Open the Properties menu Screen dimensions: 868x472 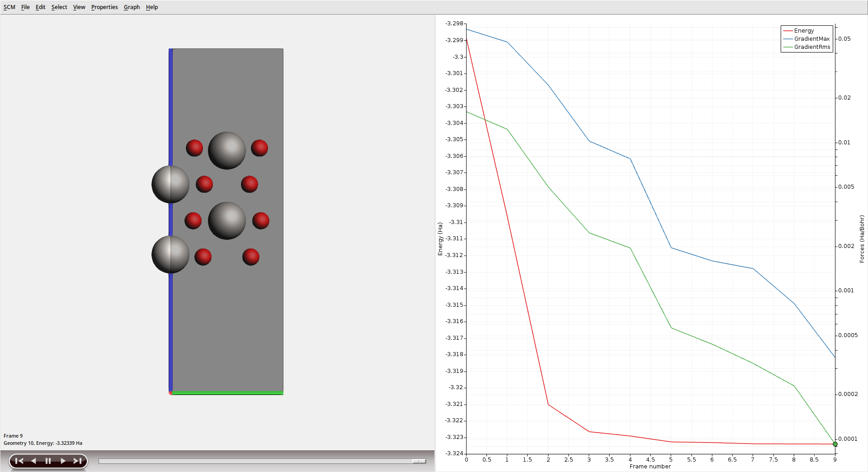pyautogui.click(x=104, y=7)
